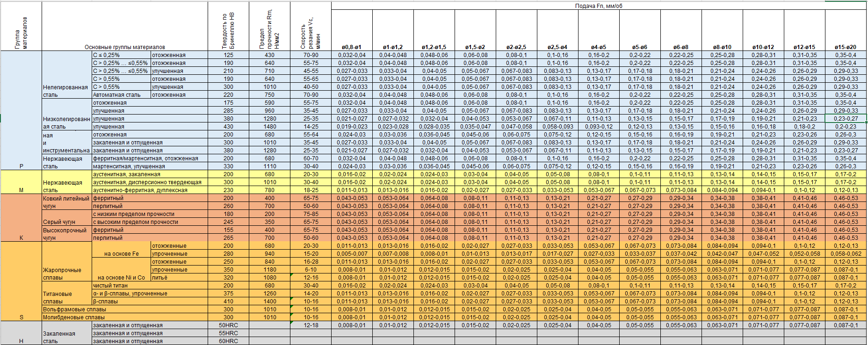Click the 'C ≤ 0,25%' carbon content cell
The height and width of the screenshot is (345, 868).
point(107,55)
